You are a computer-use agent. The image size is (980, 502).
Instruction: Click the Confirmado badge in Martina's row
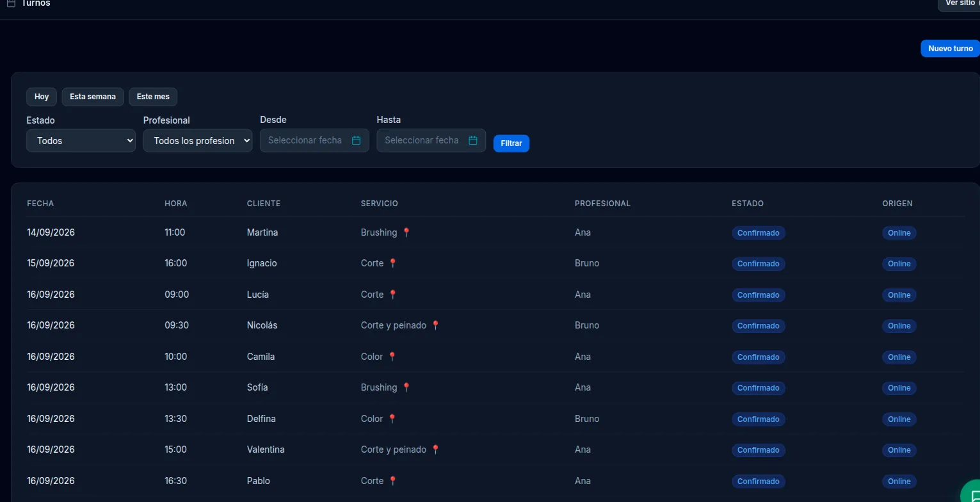[x=759, y=233]
